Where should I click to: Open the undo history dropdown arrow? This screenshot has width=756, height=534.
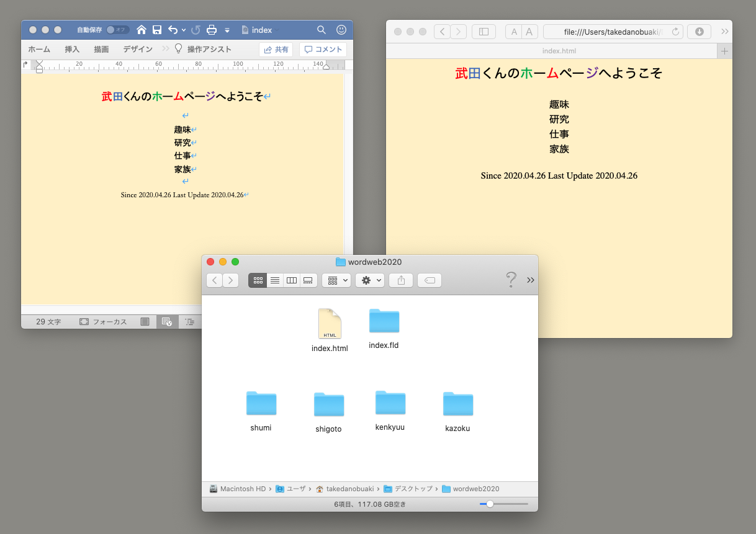tap(184, 30)
